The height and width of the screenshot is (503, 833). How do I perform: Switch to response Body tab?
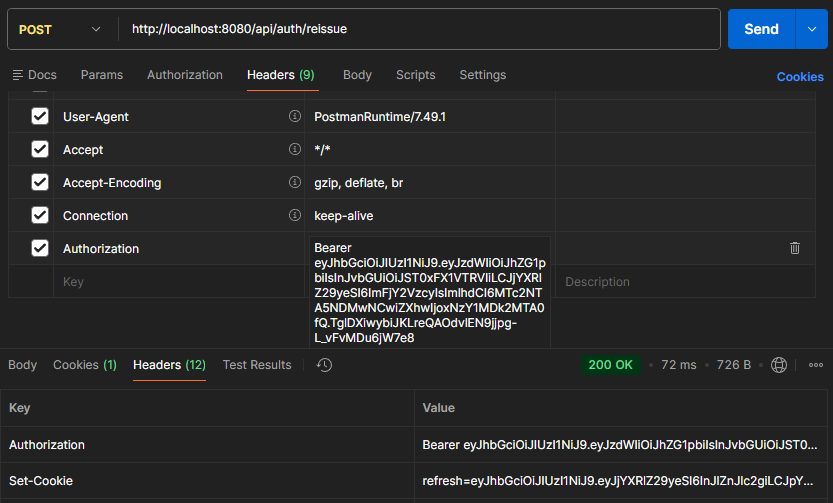[22, 365]
